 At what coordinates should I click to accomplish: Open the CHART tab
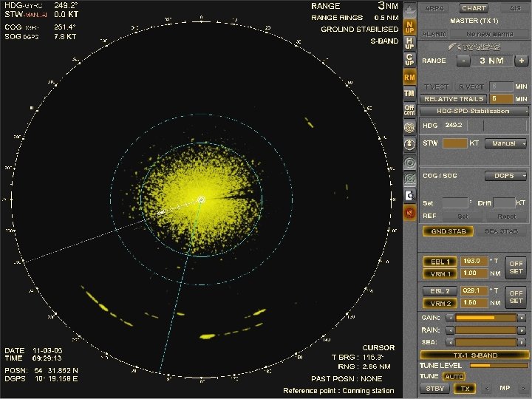(474, 8)
